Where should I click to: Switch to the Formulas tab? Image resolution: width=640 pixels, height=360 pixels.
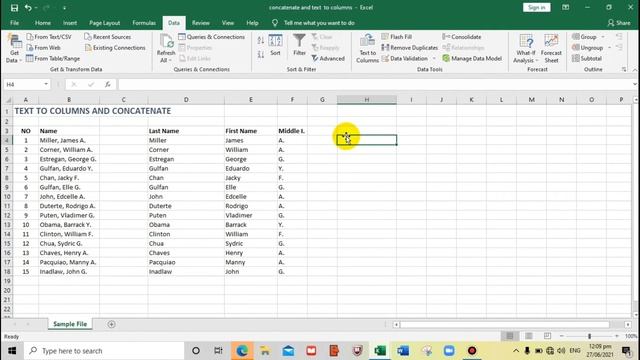pyautogui.click(x=144, y=23)
